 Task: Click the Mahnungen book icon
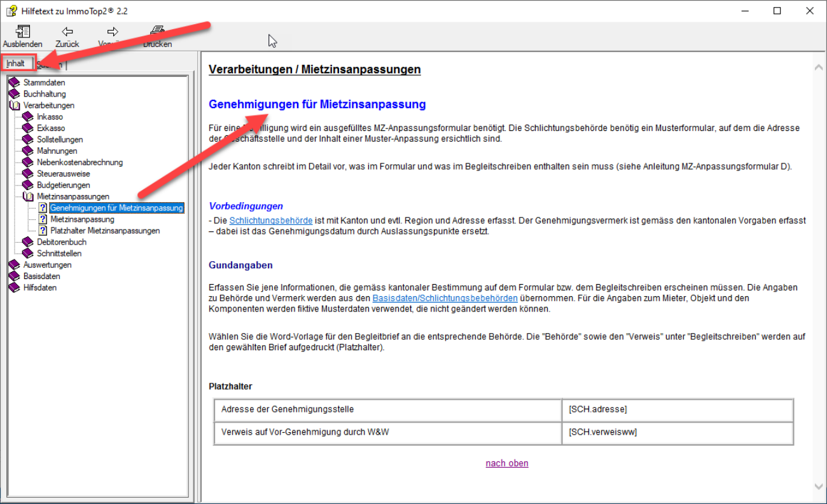click(x=28, y=151)
